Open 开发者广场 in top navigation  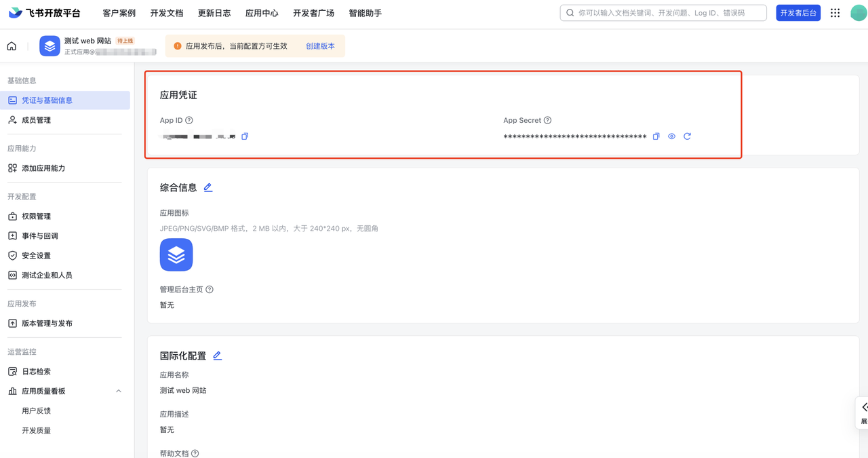[x=313, y=13]
